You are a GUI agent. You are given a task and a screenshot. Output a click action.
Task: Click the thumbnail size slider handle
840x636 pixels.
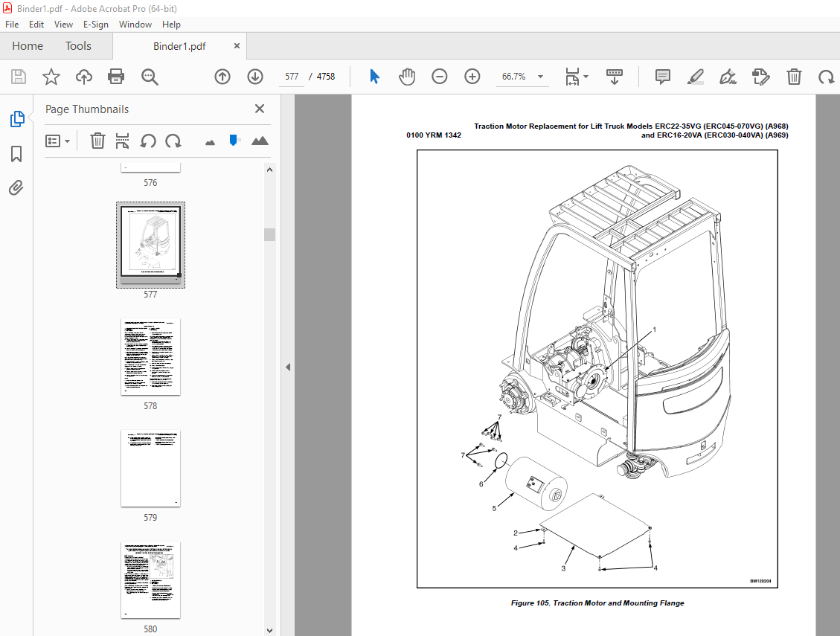coord(234,141)
